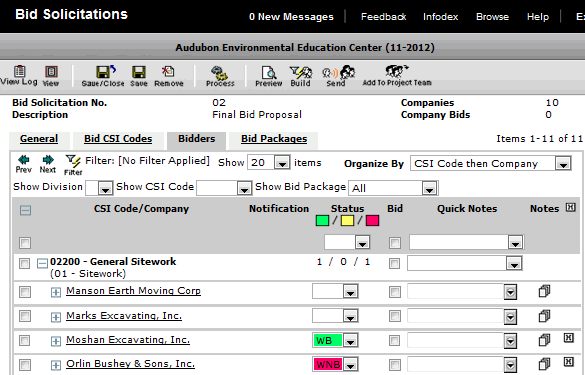This screenshot has width=585, height=375.
Task: Open notes icon for Moshan Excavating, Inc.
Action: [x=544, y=340]
